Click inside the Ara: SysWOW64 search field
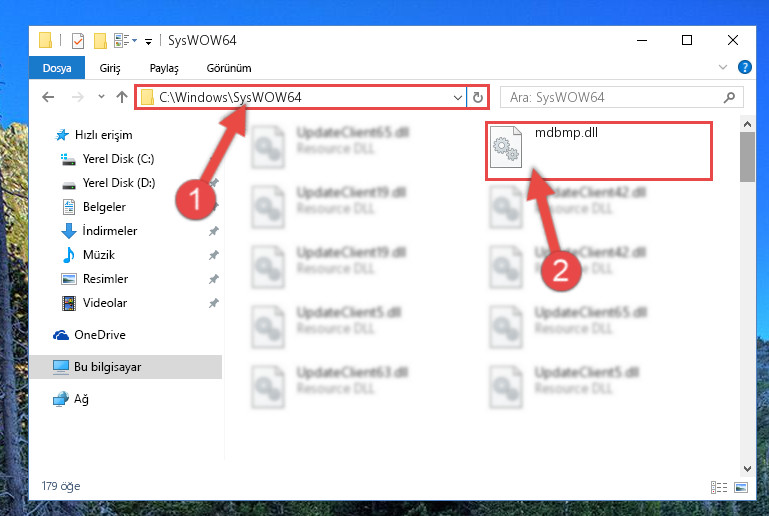This screenshot has height=516, width=769. tap(613, 97)
